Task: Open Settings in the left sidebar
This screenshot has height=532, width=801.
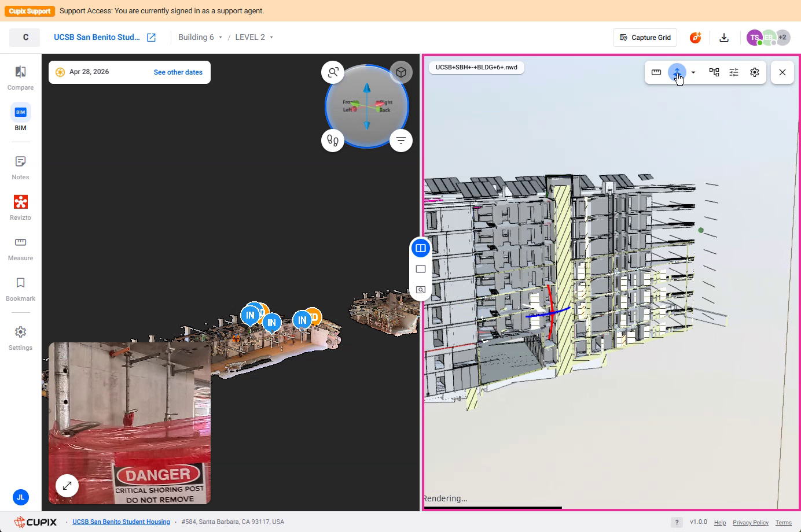Action: [x=20, y=338]
